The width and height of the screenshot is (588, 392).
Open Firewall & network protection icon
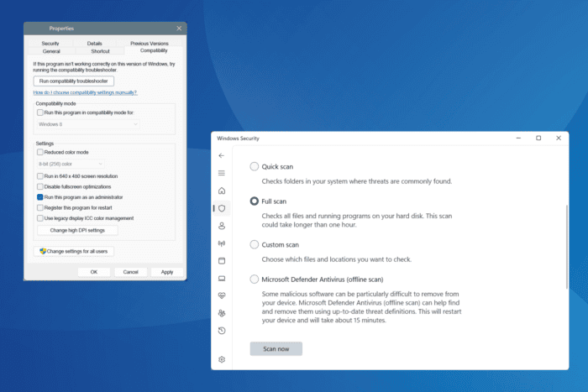click(222, 243)
